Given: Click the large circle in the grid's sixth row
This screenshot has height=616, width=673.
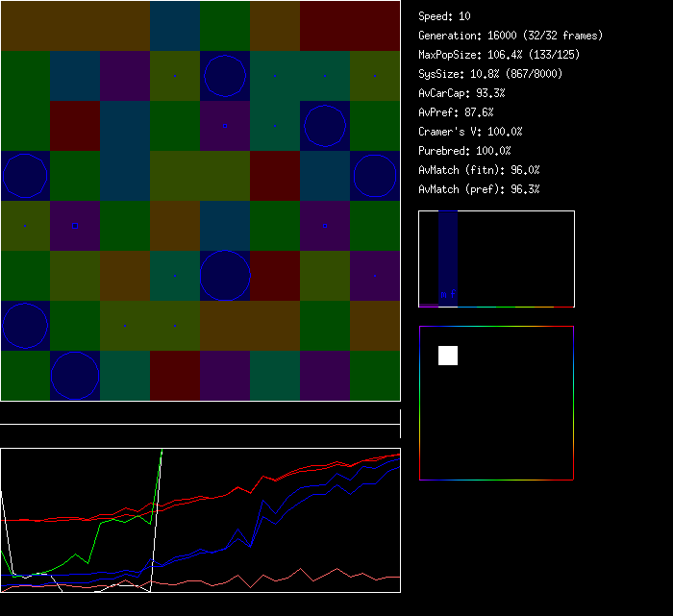Looking at the screenshot, I should 225,276.
